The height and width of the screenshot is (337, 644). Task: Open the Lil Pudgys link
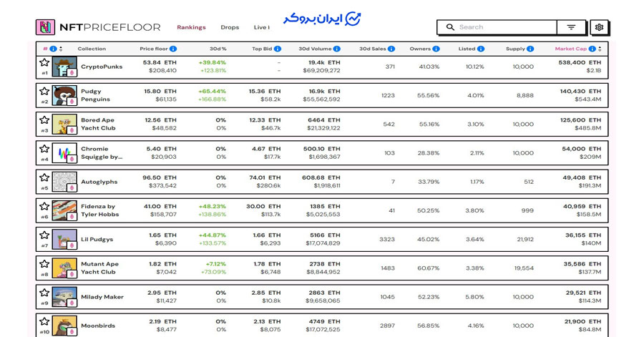coord(97,239)
